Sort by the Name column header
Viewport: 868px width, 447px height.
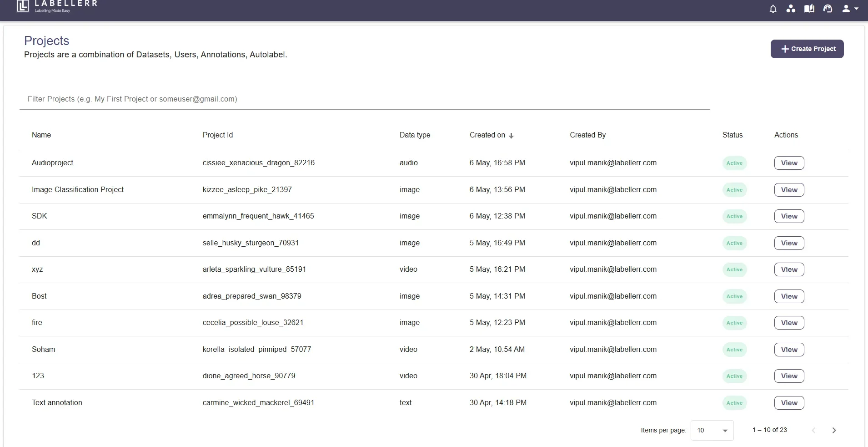tap(41, 135)
